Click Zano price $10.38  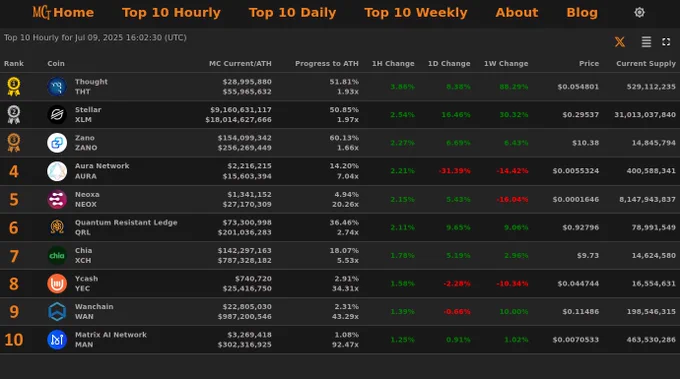coord(585,143)
